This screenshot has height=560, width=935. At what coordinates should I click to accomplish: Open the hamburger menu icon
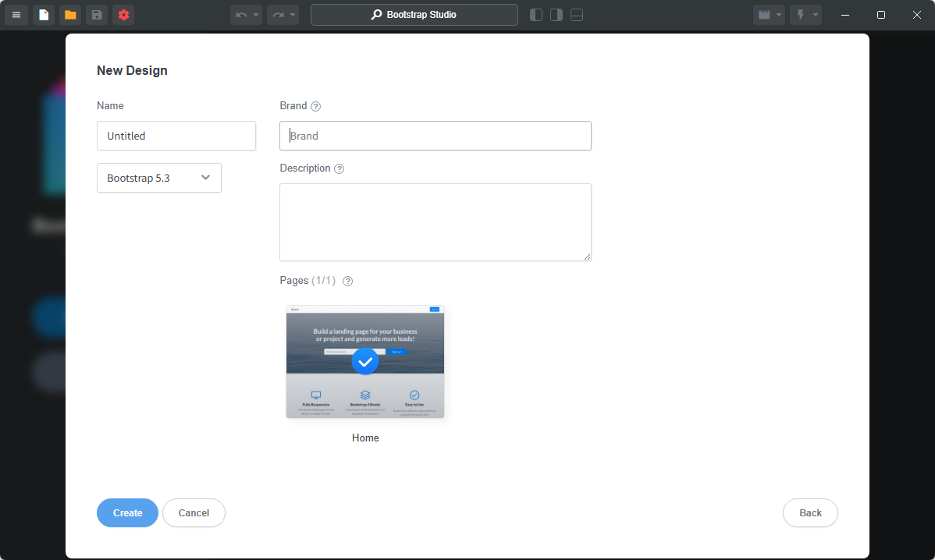[x=16, y=14]
